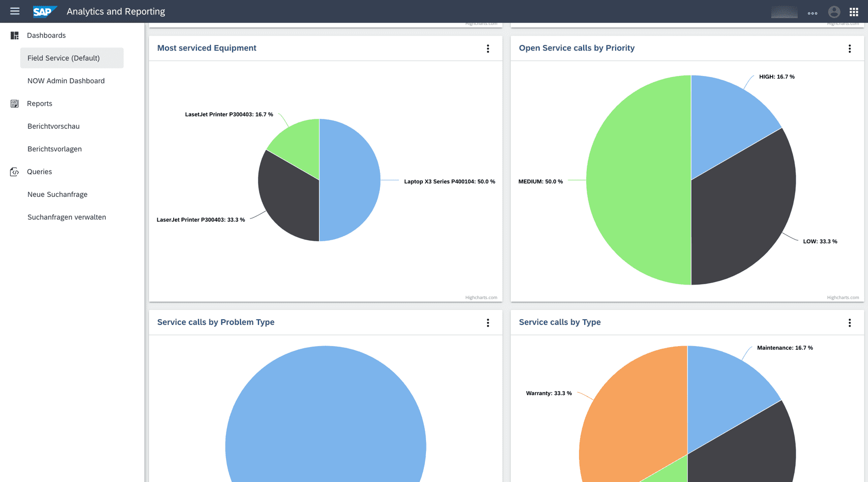Screen dimensions: 868x482
Task: Click the SAP logo
Action: tap(44, 11)
